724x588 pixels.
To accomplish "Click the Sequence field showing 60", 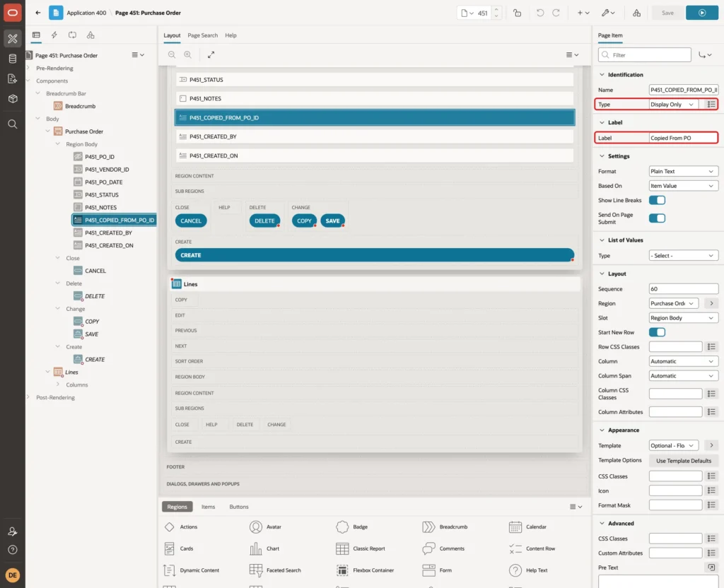I will (x=683, y=289).
